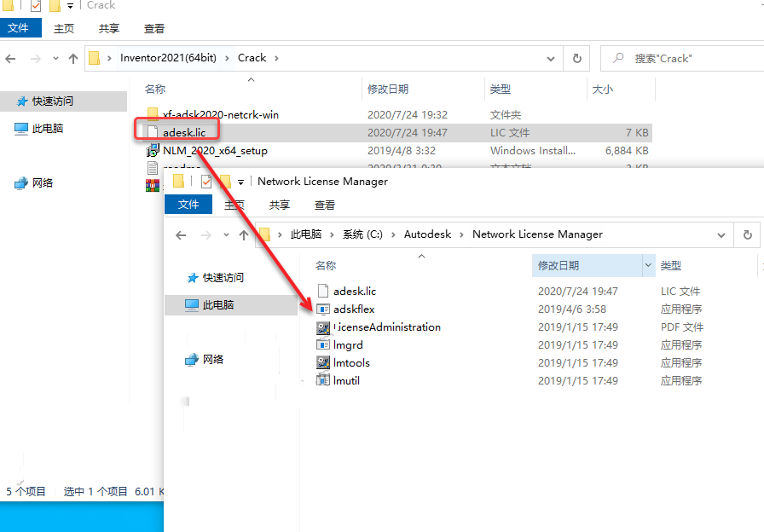Click Network License Manager breadcrumb segment
764x532 pixels.
(537, 234)
